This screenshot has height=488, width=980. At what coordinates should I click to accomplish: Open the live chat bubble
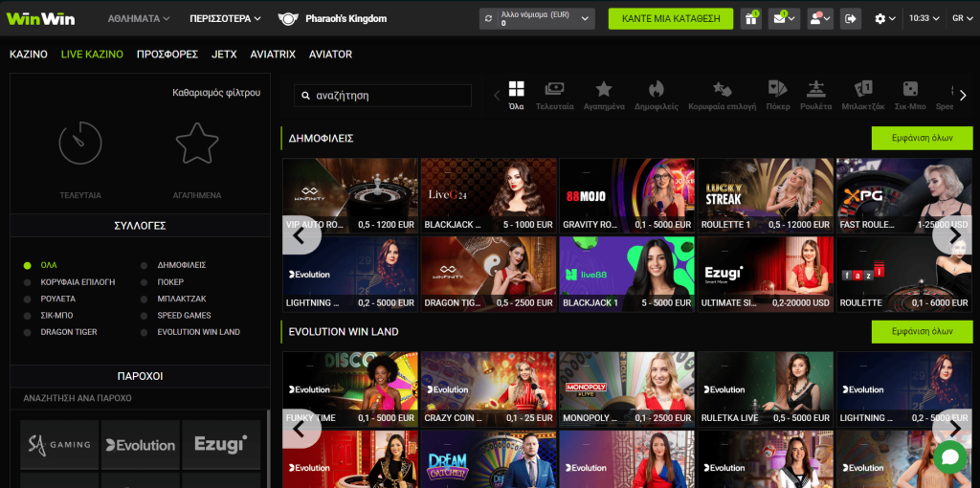click(x=950, y=457)
